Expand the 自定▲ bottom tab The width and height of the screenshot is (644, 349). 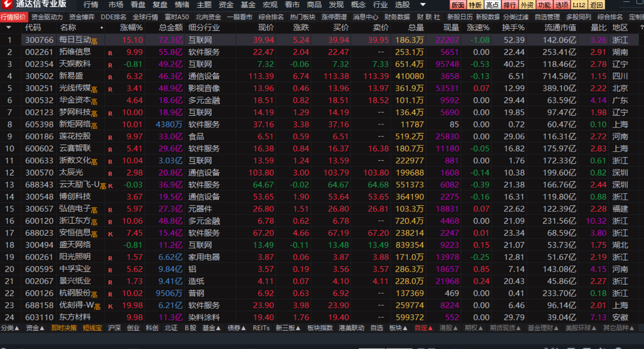point(424,328)
